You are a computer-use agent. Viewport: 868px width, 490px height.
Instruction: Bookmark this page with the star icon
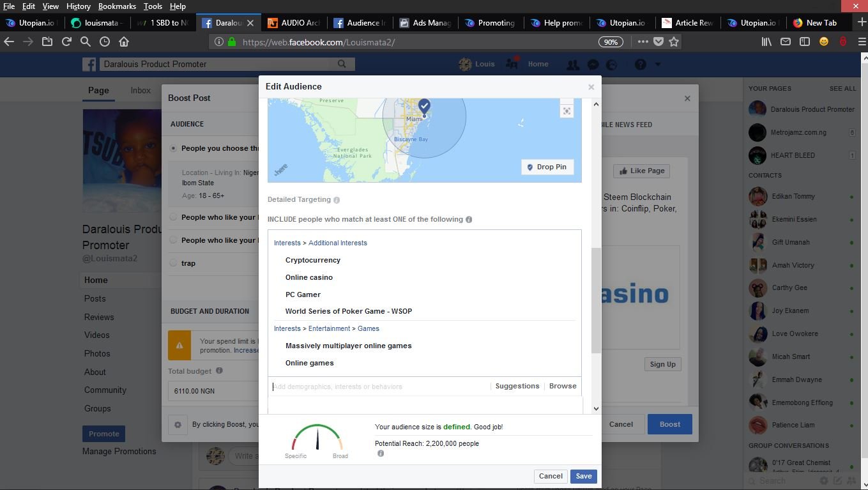click(674, 42)
